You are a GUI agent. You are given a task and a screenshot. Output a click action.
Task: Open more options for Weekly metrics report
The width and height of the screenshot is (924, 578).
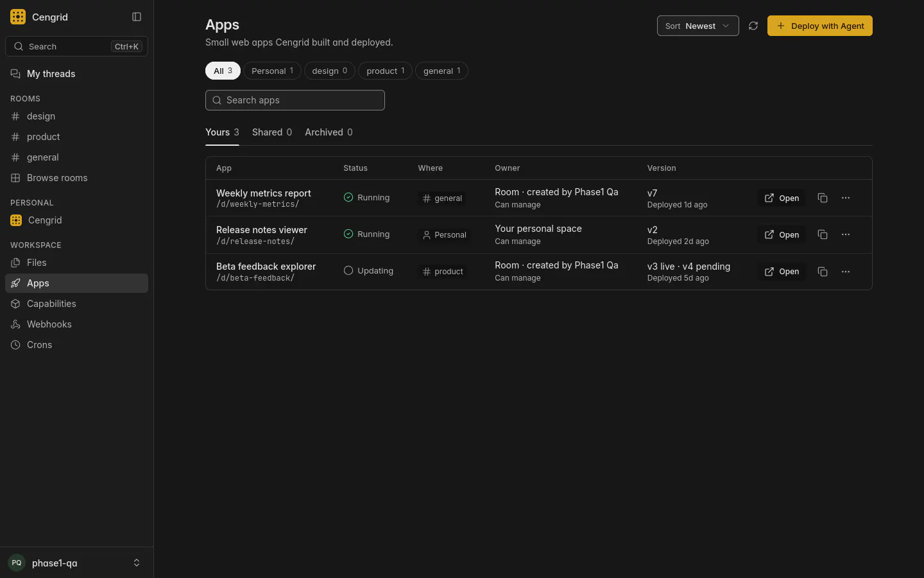pos(846,198)
